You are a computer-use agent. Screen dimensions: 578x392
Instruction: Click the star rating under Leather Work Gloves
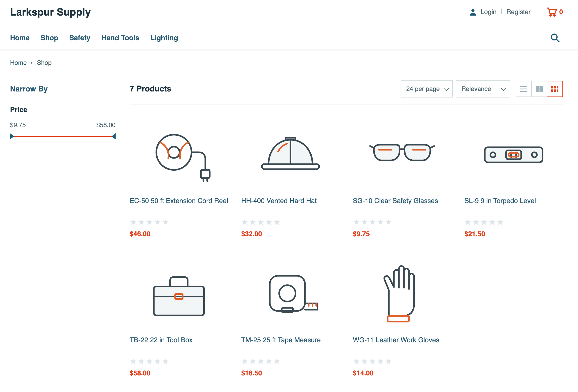[x=372, y=361]
